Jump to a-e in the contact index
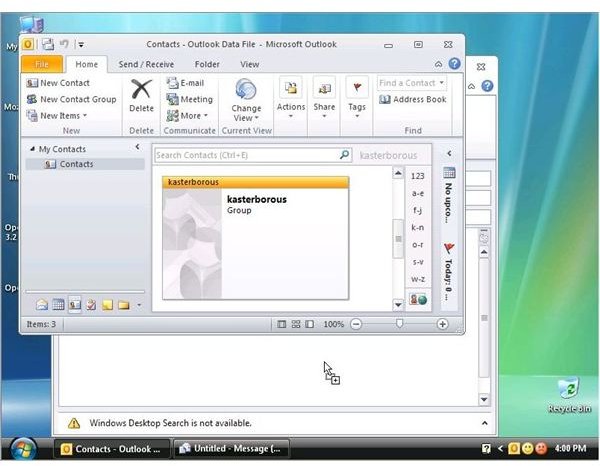The height and width of the screenshot is (466, 600). coord(417,193)
